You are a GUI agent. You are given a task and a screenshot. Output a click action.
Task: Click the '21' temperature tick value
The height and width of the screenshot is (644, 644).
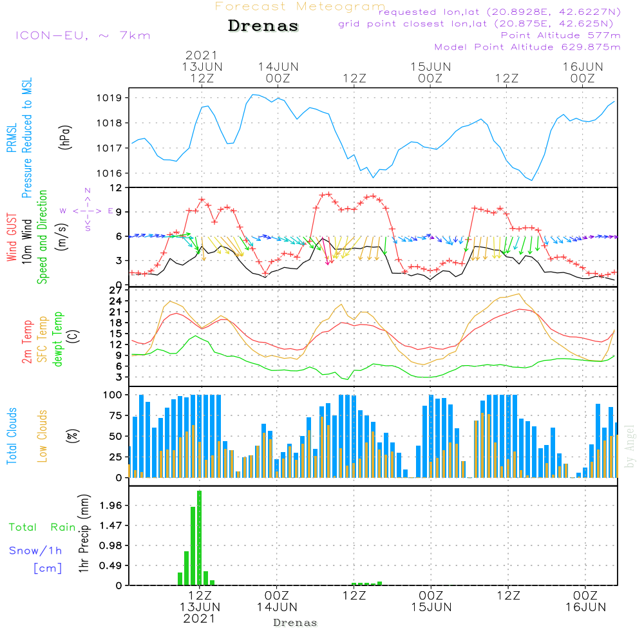(x=115, y=312)
